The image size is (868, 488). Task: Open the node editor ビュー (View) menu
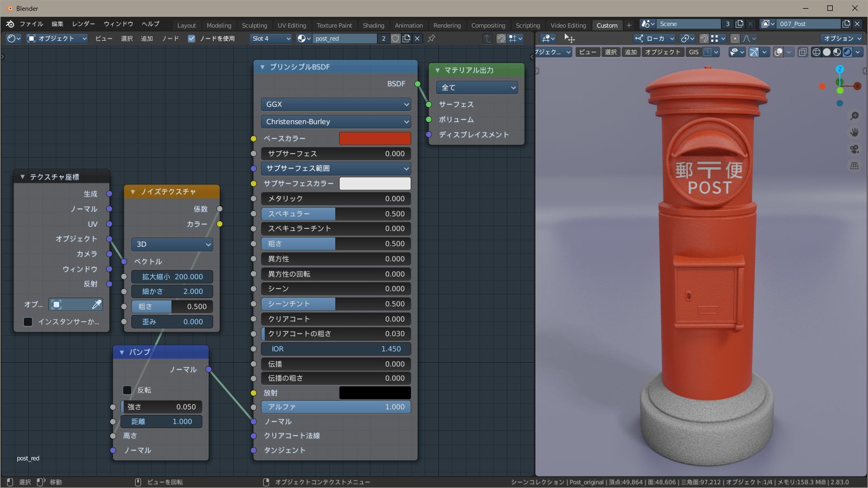tap(104, 38)
